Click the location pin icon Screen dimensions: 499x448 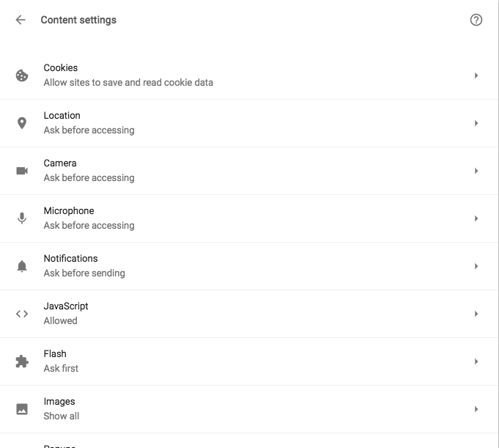pyautogui.click(x=22, y=123)
